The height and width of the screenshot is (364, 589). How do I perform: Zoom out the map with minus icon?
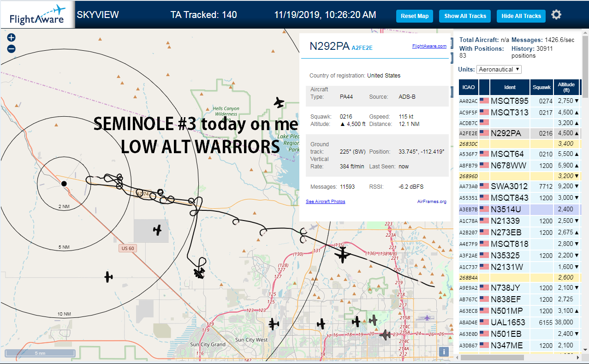(11, 48)
